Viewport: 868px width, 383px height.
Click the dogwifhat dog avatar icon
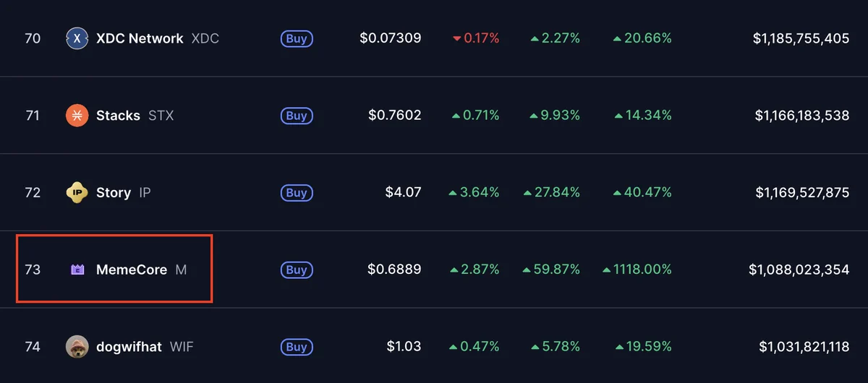coord(77,347)
